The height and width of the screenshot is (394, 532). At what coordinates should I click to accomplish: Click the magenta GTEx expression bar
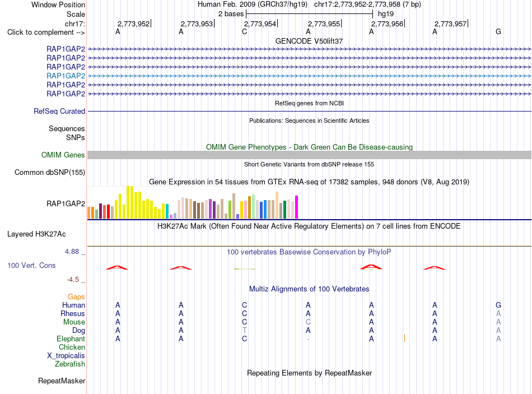coord(297,207)
